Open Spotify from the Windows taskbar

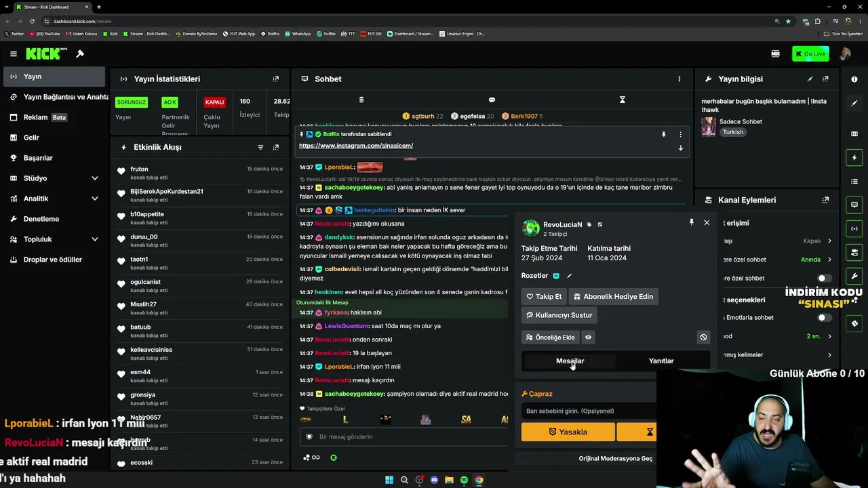point(464,480)
